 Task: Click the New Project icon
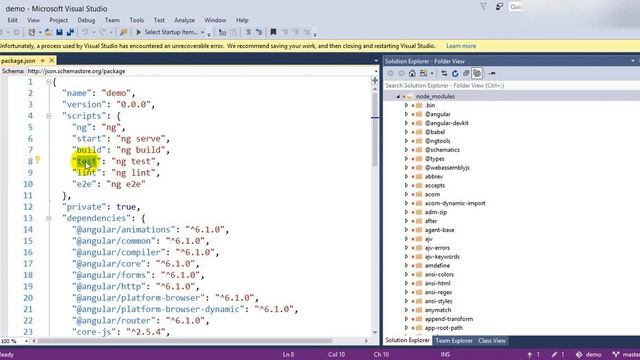point(31,32)
